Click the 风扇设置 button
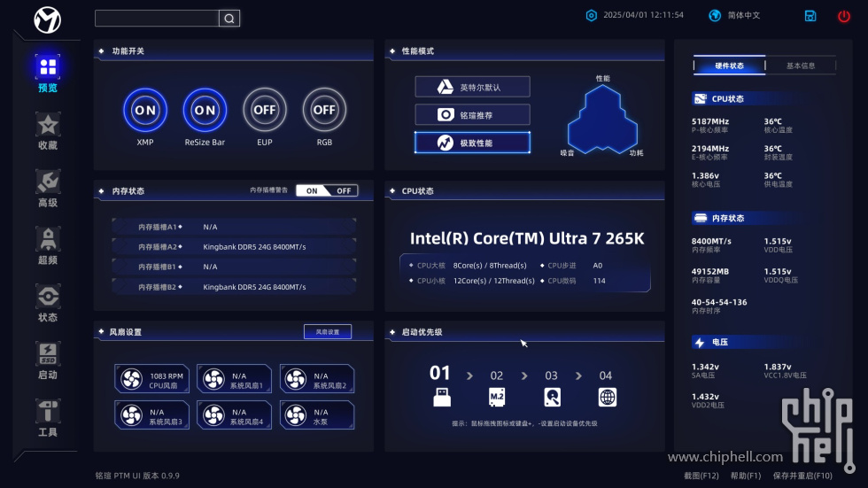Viewport: 868px width, 488px height. 327,332
